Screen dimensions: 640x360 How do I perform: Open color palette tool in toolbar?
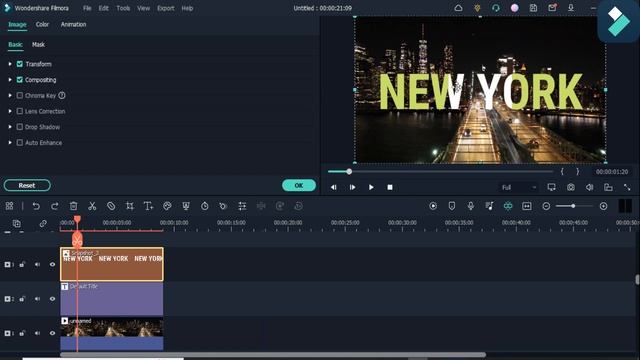[167, 206]
